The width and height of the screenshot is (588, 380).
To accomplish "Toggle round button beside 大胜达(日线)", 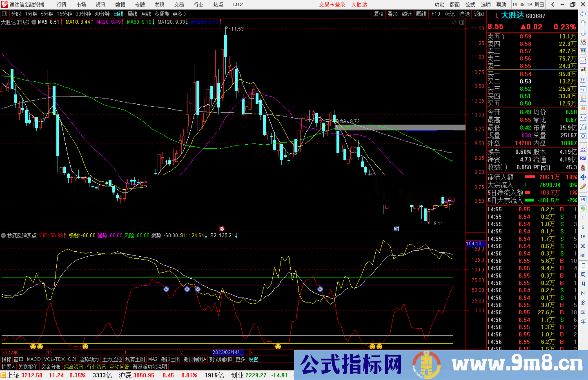I will (34, 22).
